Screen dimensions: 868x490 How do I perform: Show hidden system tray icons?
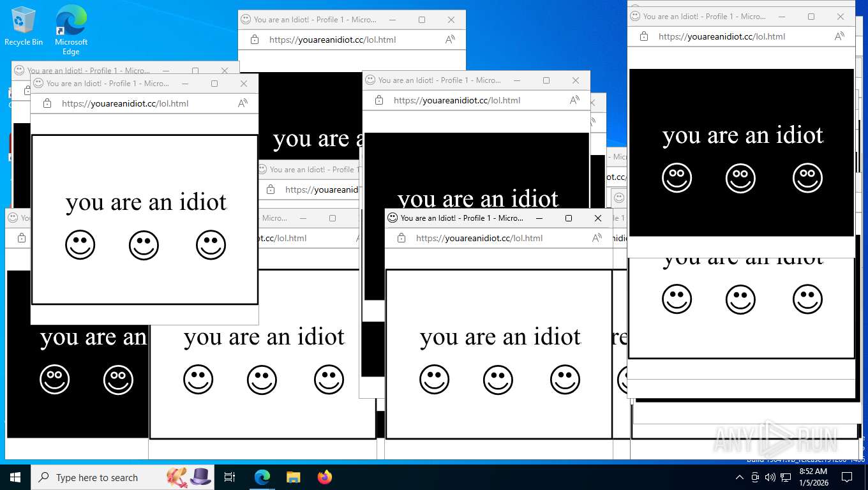coord(740,477)
